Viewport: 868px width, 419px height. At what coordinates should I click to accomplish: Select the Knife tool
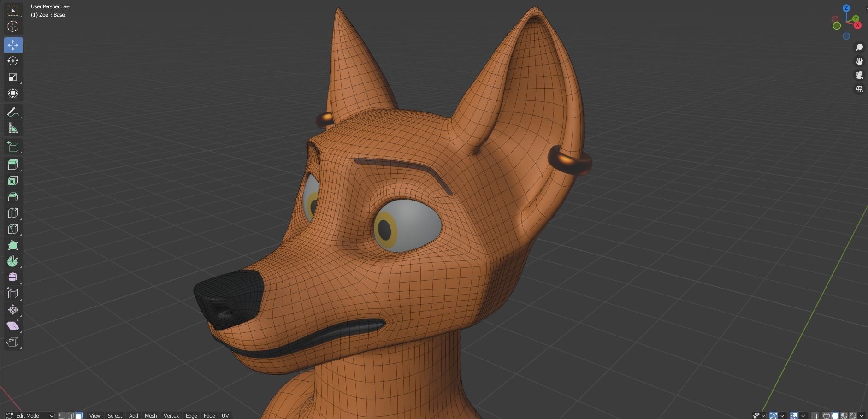13,229
